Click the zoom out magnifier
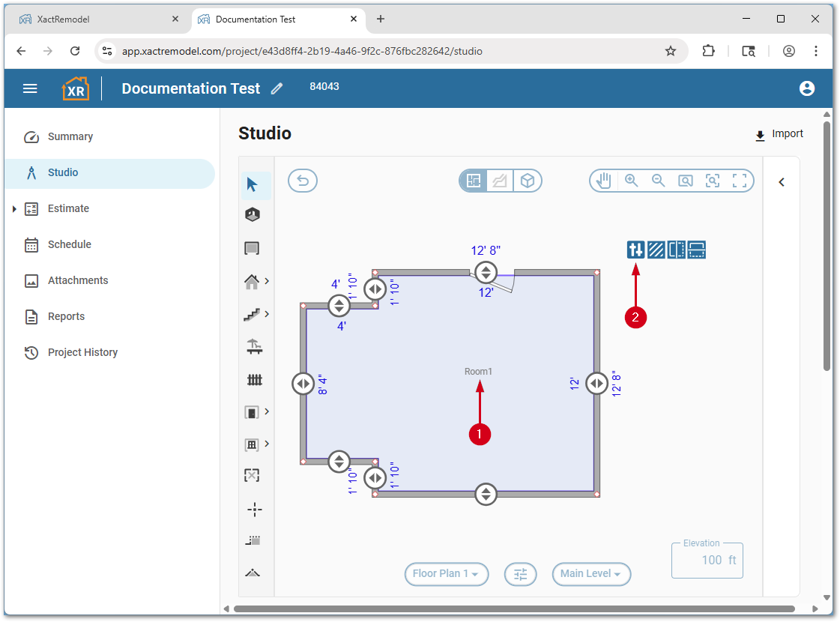 point(659,181)
